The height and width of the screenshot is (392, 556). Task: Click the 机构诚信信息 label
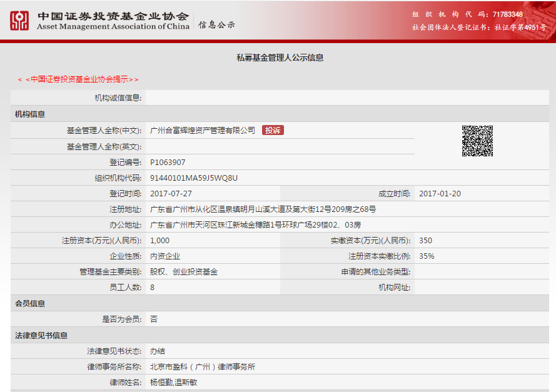click(118, 98)
